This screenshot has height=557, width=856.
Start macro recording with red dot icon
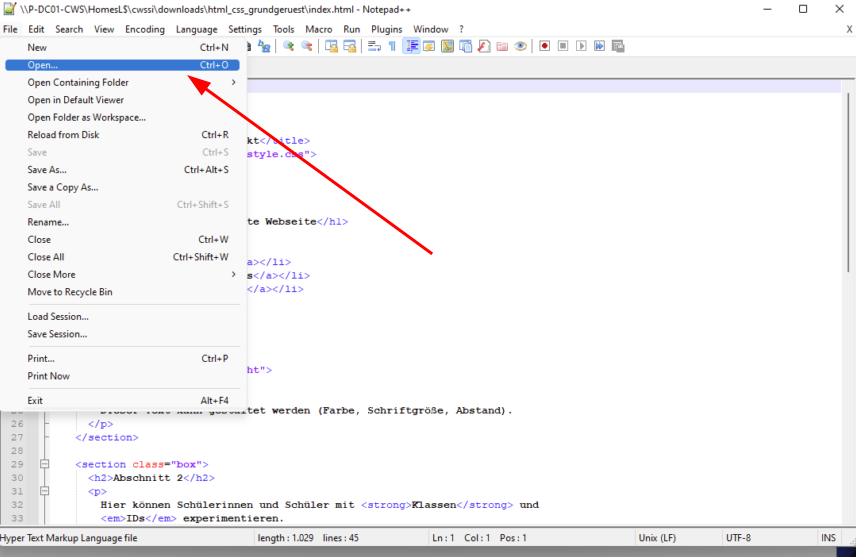tap(544, 46)
